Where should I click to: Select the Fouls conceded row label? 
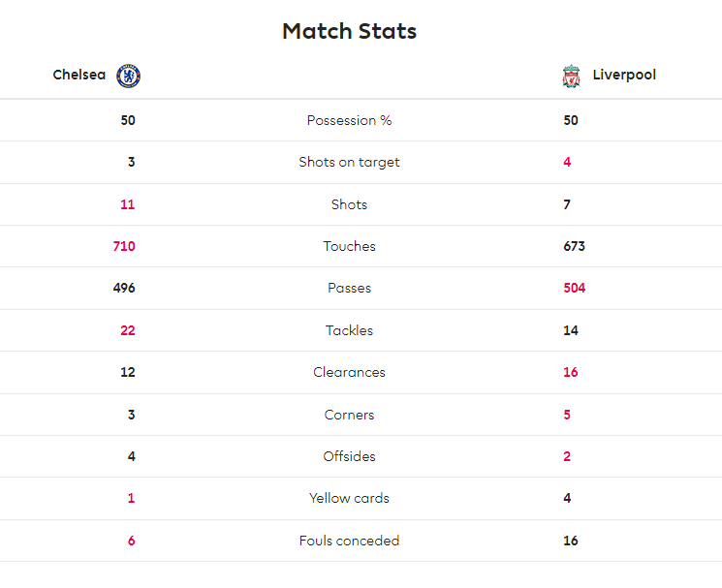pyautogui.click(x=349, y=541)
